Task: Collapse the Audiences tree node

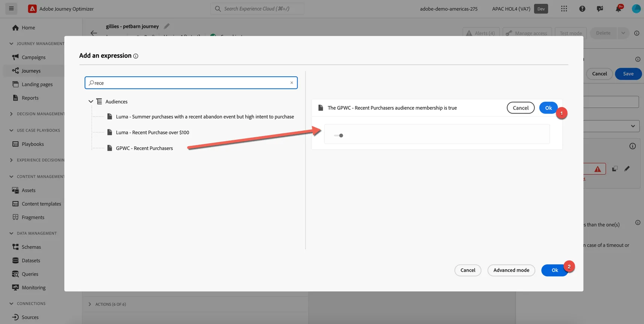Action: pyautogui.click(x=91, y=101)
